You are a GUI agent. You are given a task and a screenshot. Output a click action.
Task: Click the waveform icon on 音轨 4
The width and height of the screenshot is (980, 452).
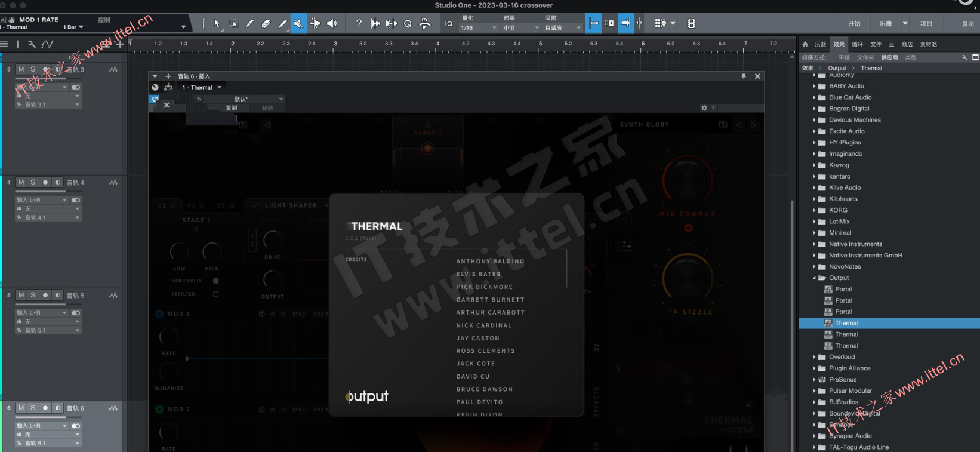click(x=113, y=183)
